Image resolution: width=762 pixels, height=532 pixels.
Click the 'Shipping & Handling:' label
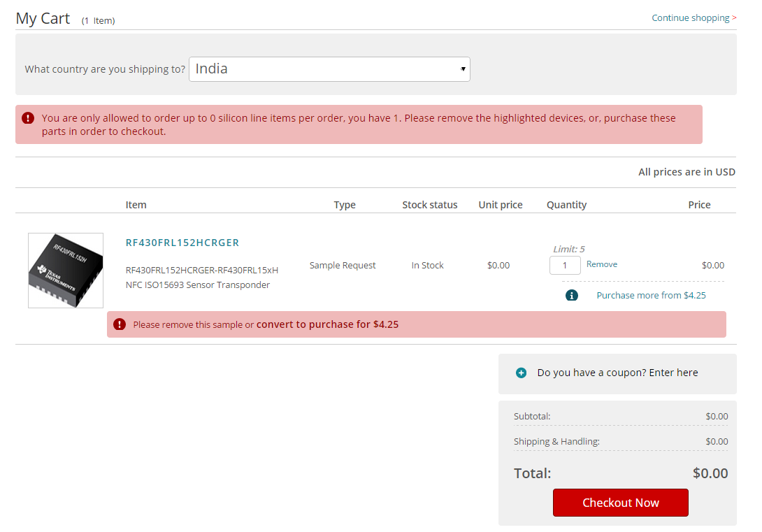coord(557,442)
